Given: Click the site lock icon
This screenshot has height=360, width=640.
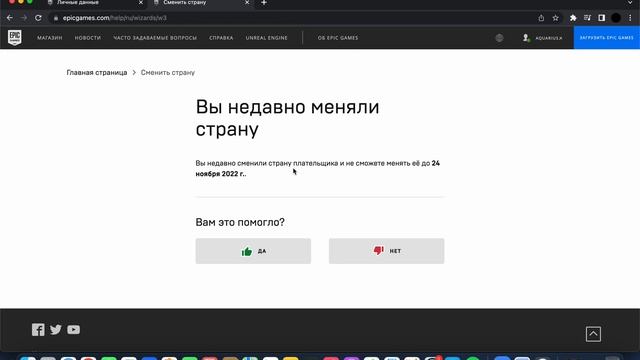Looking at the screenshot, I should (56, 18).
